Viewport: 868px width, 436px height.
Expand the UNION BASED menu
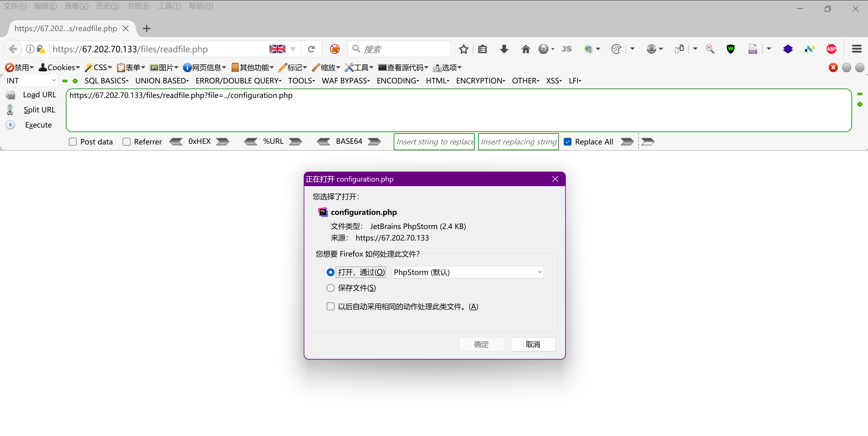coord(162,81)
